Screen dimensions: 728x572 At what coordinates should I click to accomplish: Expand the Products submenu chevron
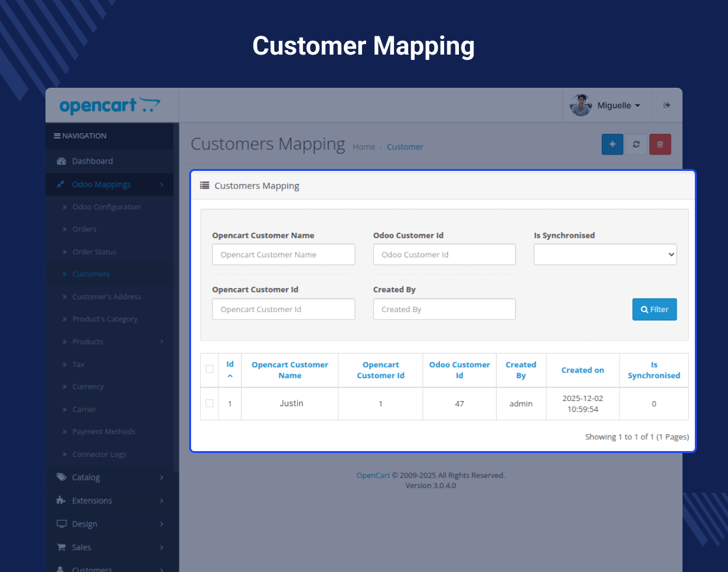tap(162, 342)
